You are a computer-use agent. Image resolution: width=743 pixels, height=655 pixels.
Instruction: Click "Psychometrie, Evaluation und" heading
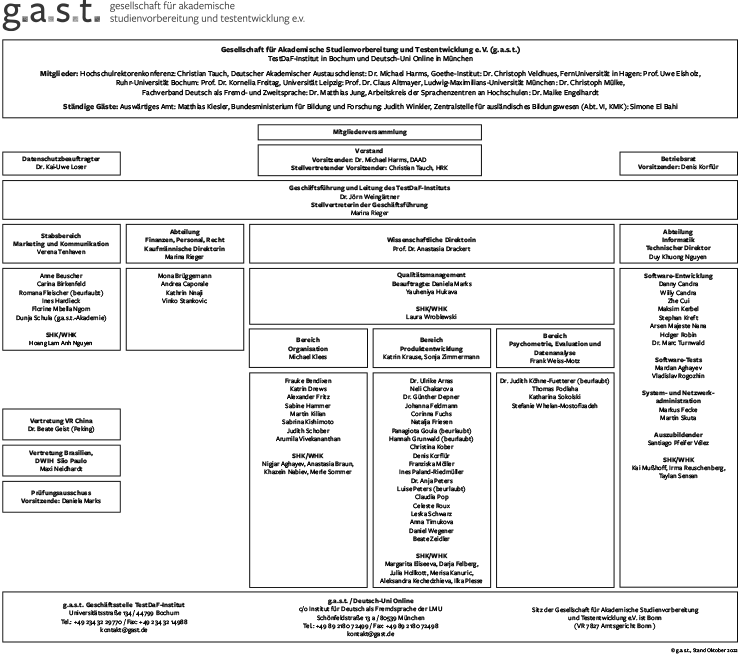(x=555, y=344)
